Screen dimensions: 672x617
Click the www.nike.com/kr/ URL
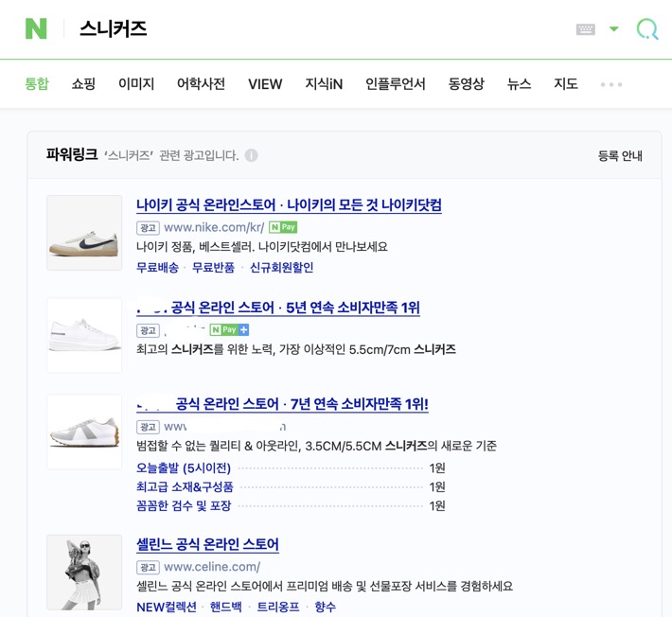coord(214,227)
